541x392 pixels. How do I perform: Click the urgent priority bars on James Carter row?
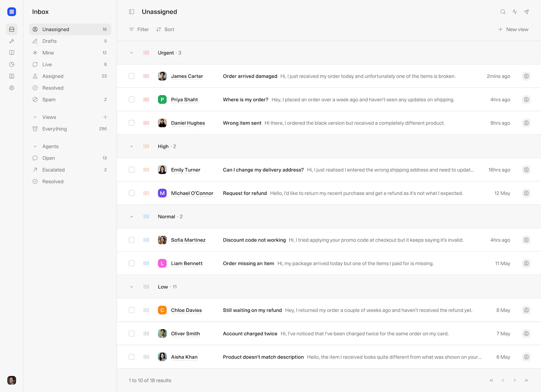[x=146, y=76]
